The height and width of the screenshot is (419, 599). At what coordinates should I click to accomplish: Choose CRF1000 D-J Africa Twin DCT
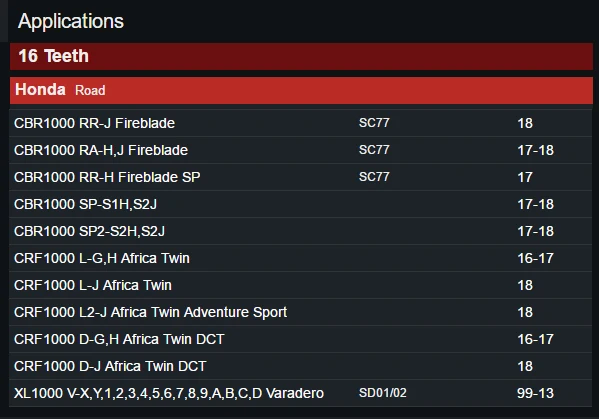(301, 366)
